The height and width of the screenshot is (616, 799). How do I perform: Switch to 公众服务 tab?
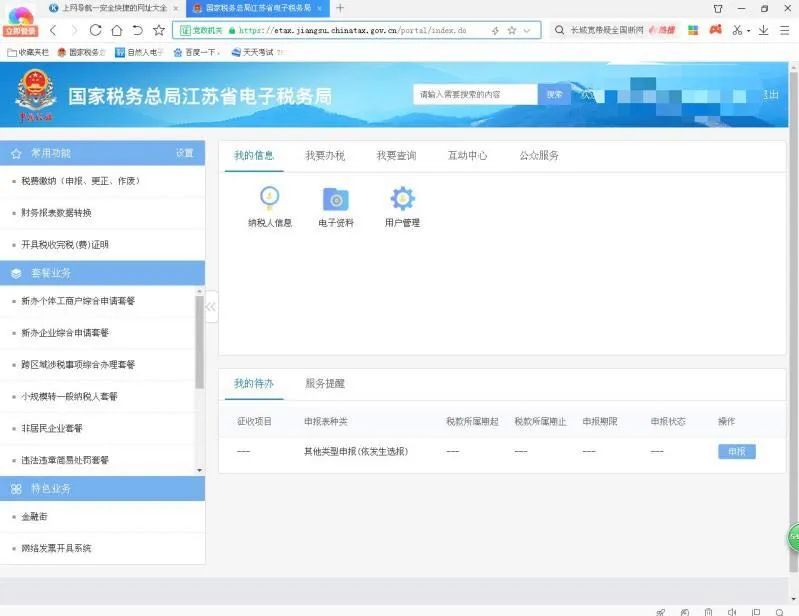pos(539,155)
